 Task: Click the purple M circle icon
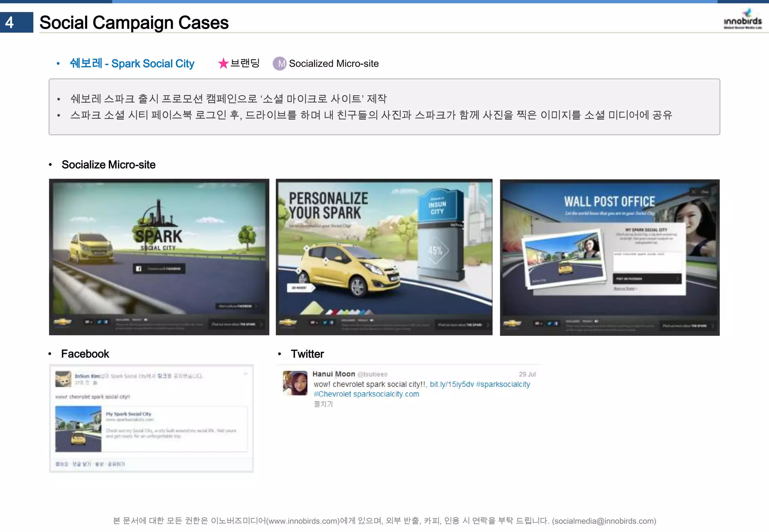(x=279, y=63)
